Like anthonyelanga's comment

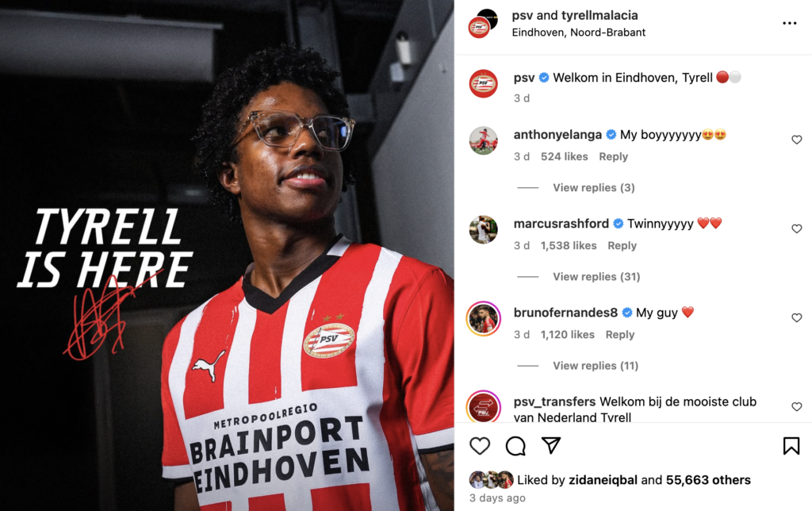pos(796,140)
